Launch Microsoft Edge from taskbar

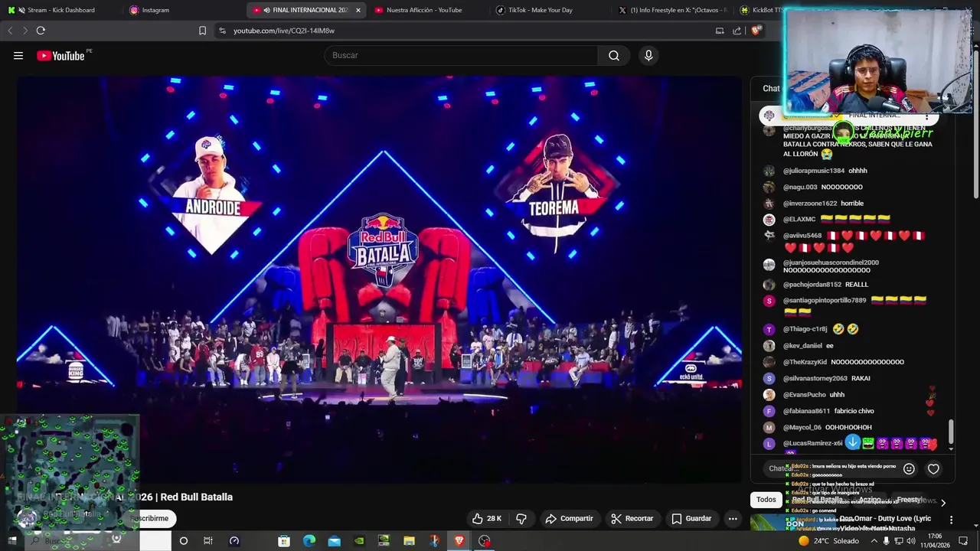click(309, 540)
